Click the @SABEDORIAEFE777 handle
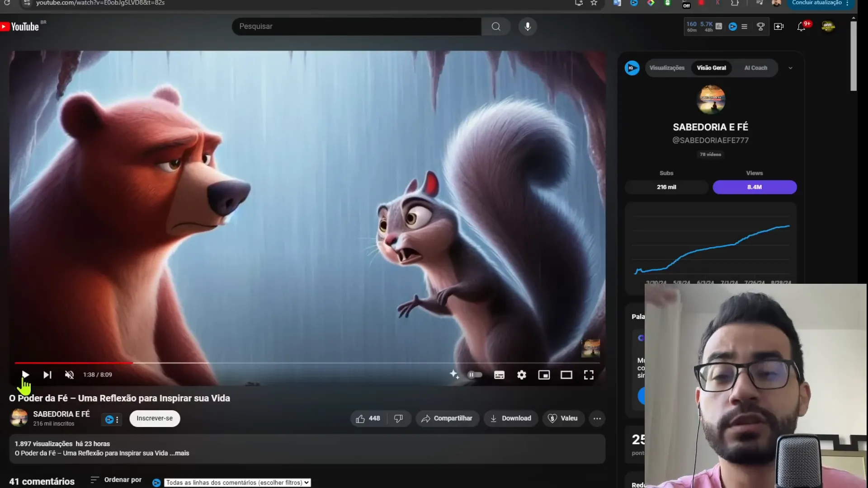The width and height of the screenshot is (868, 488). coord(710,141)
